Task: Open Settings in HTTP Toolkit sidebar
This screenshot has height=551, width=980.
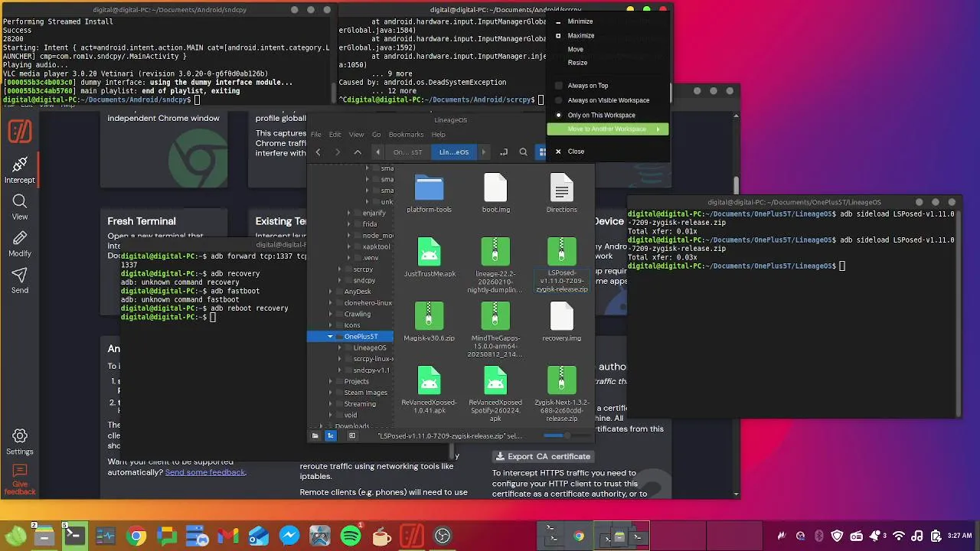Action: (x=20, y=442)
